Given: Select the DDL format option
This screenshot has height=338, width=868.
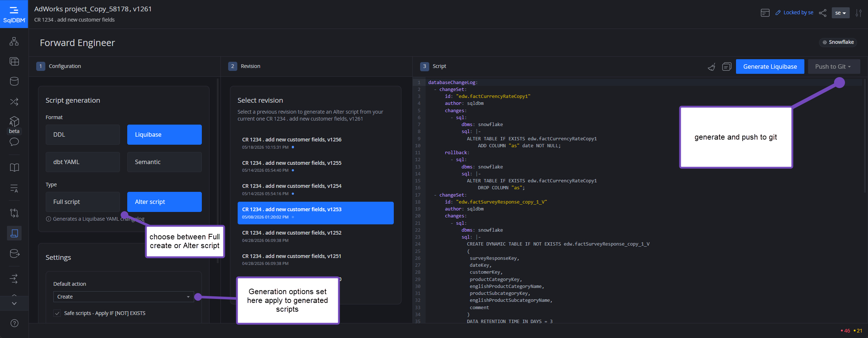Looking at the screenshot, I should (x=83, y=134).
